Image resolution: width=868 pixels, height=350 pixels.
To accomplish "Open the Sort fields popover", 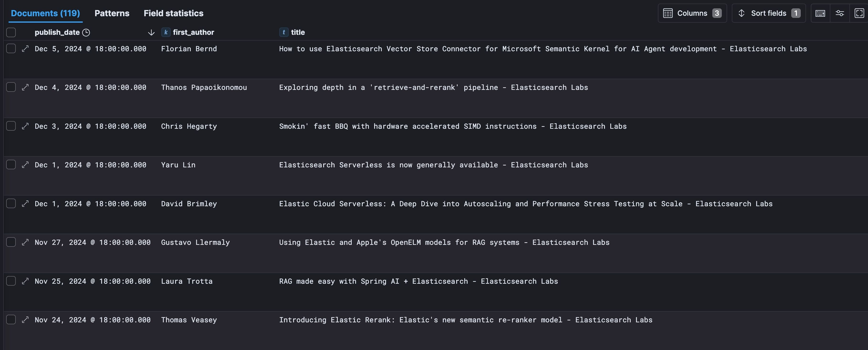I will tap(768, 13).
